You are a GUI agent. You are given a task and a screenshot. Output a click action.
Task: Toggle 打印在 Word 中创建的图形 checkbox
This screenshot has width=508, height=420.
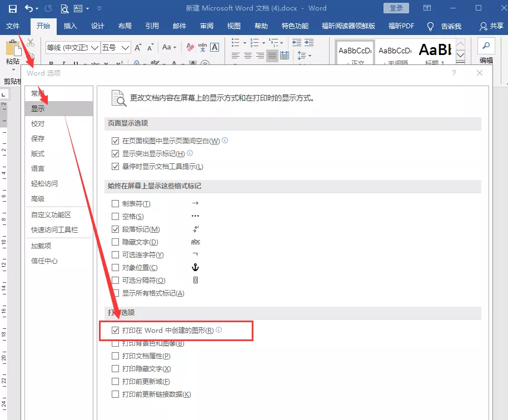point(115,331)
